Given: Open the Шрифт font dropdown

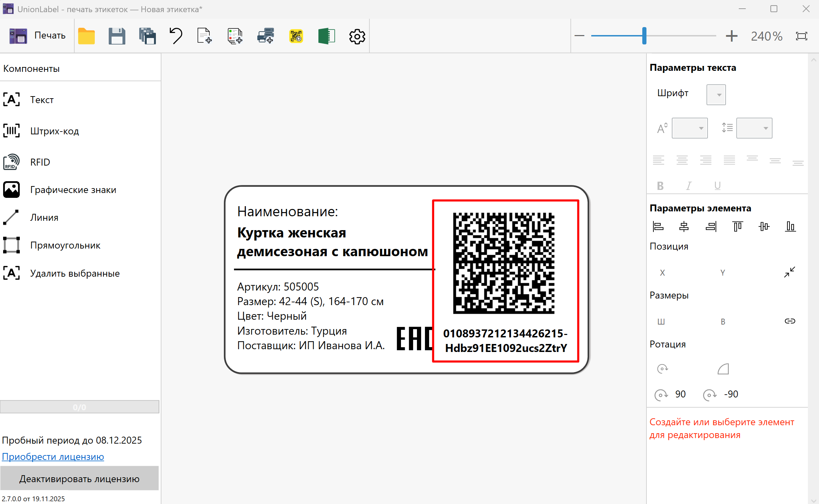Looking at the screenshot, I should (x=716, y=95).
